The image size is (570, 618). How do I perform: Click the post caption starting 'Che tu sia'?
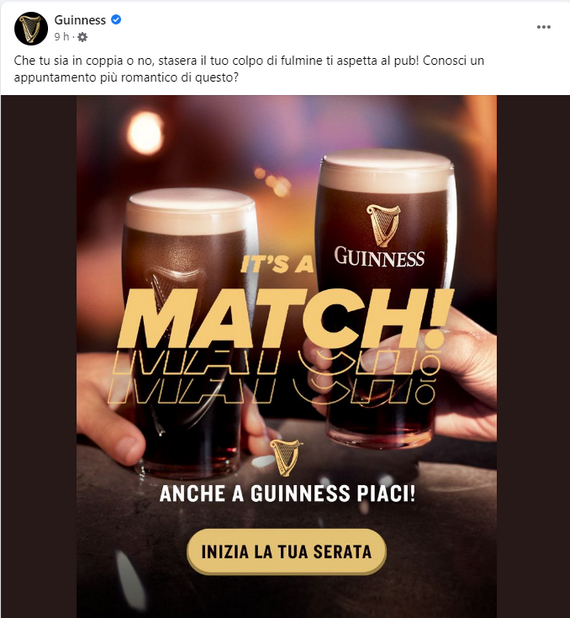coord(249,69)
